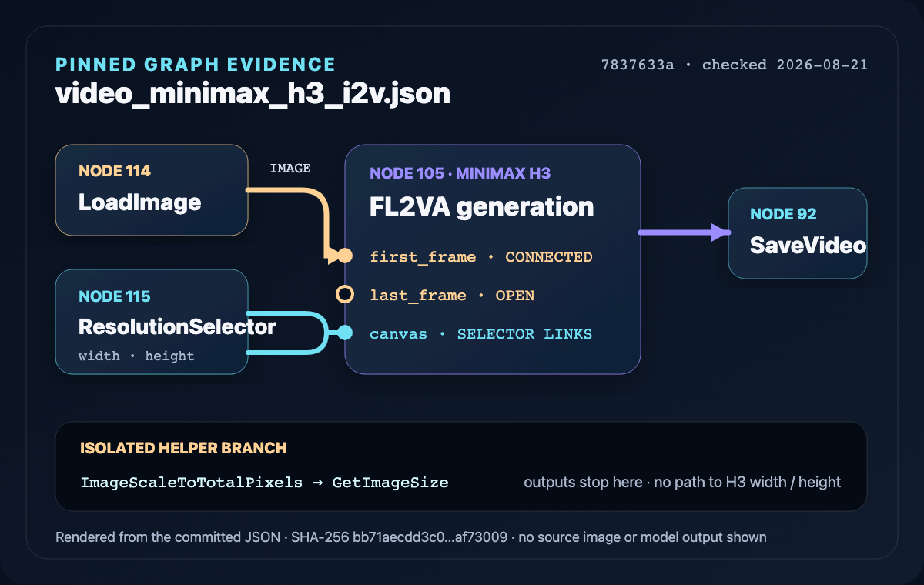Click the 'NODE 105 · MINIMAX H3' label
924x585 pixels.
460,173
